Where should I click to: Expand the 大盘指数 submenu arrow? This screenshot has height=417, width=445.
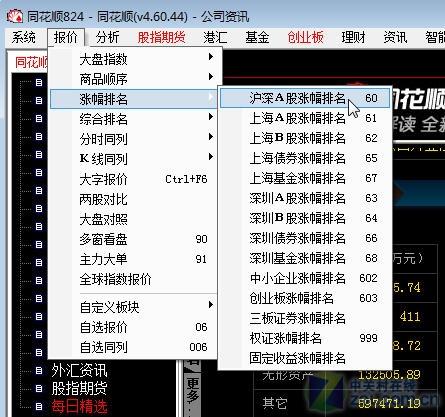coord(211,57)
